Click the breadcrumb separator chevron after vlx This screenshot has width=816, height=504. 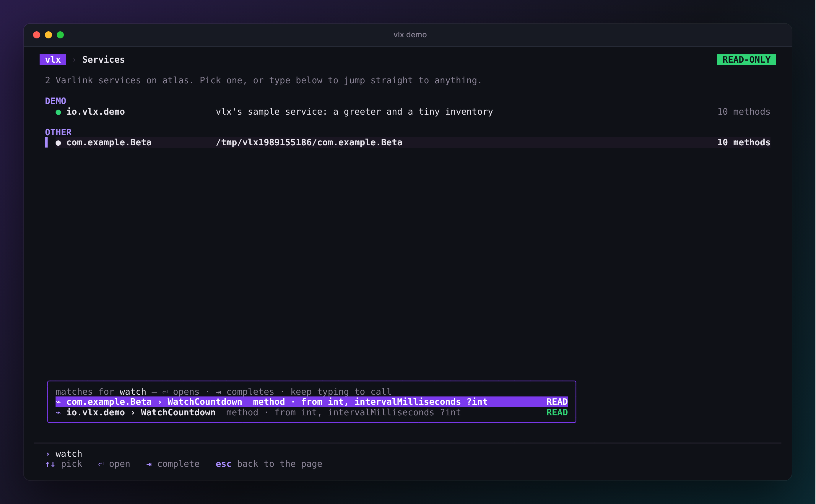pos(74,60)
